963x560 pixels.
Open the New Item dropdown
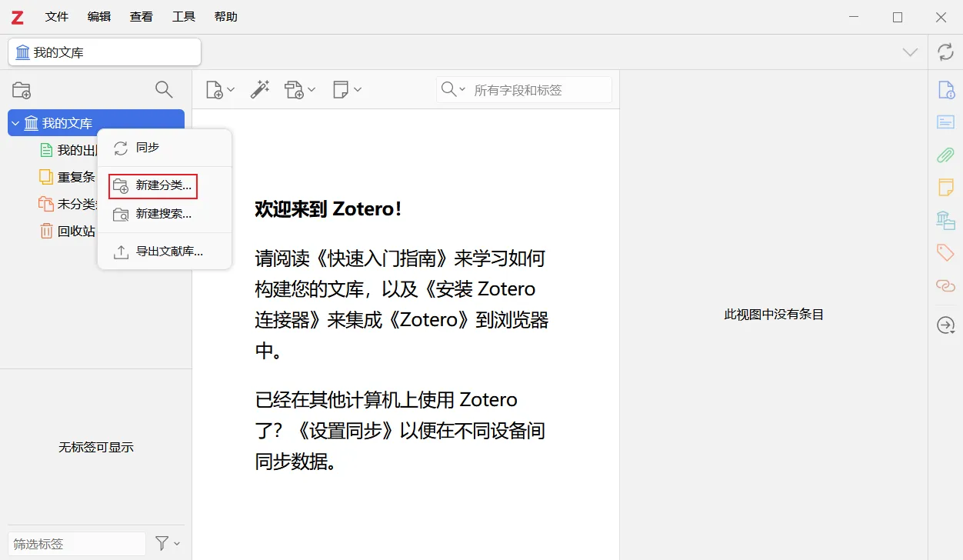pyautogui.click(x=220, y=90)
